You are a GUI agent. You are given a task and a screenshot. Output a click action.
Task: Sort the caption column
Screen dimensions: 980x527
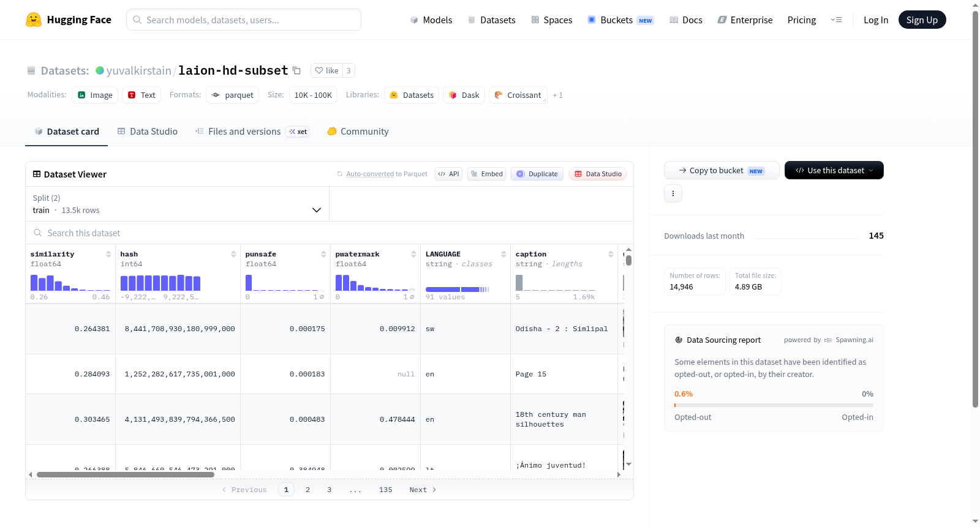click(611, 254)
